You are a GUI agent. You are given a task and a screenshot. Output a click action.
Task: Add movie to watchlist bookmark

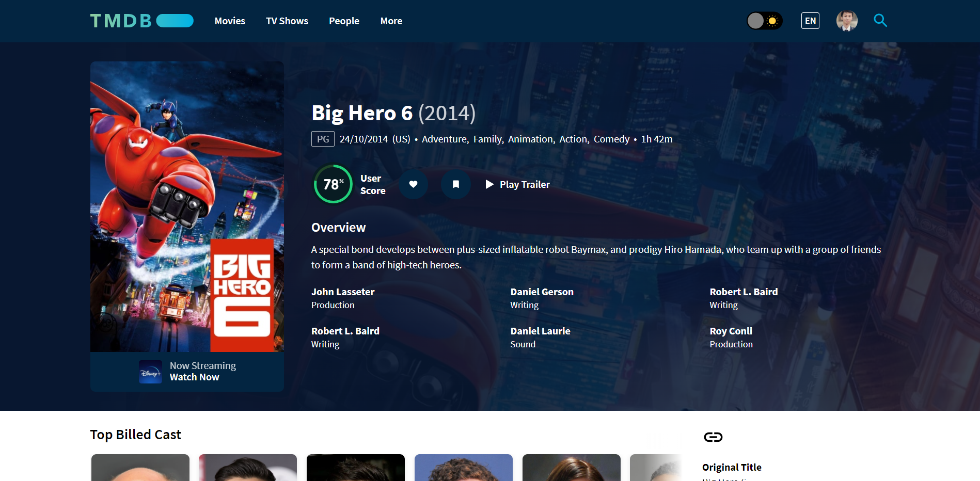coord(456,184)
